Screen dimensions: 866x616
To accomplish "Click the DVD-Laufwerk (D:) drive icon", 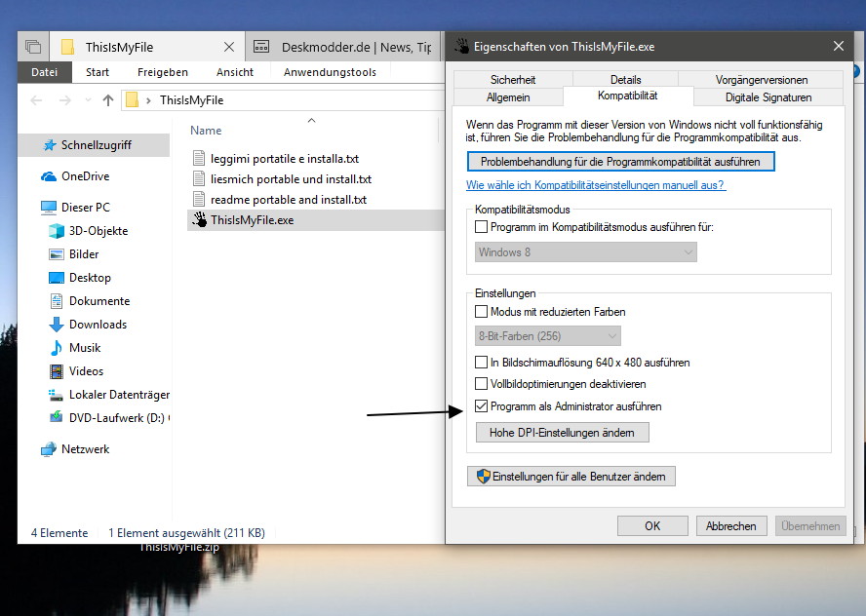I will pyautogui.click(x=56, y=418).
